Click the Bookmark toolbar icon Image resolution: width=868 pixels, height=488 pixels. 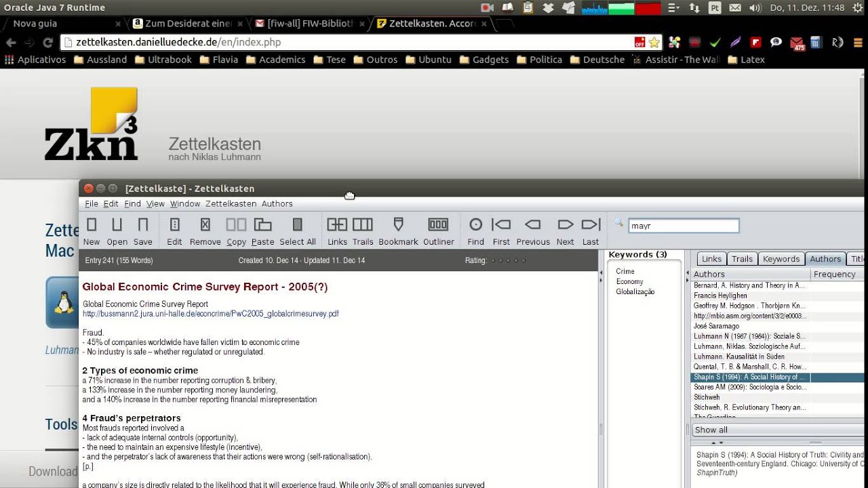(398, 224)
